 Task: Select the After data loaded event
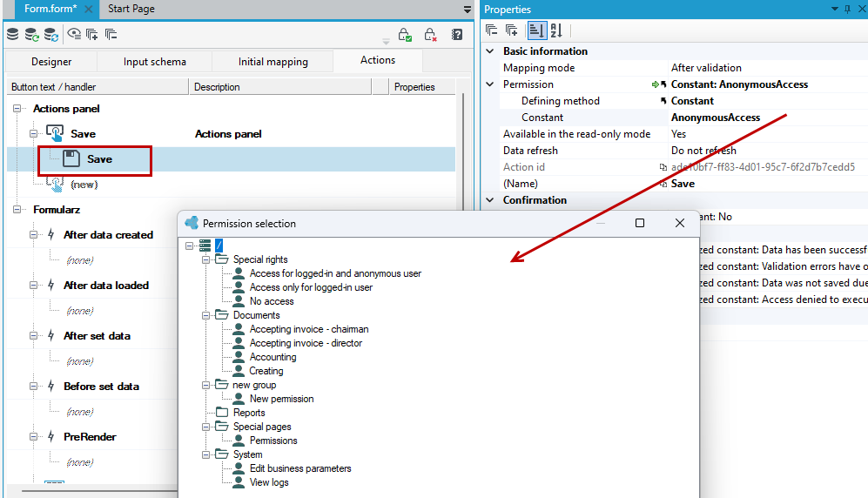point(106,286)
